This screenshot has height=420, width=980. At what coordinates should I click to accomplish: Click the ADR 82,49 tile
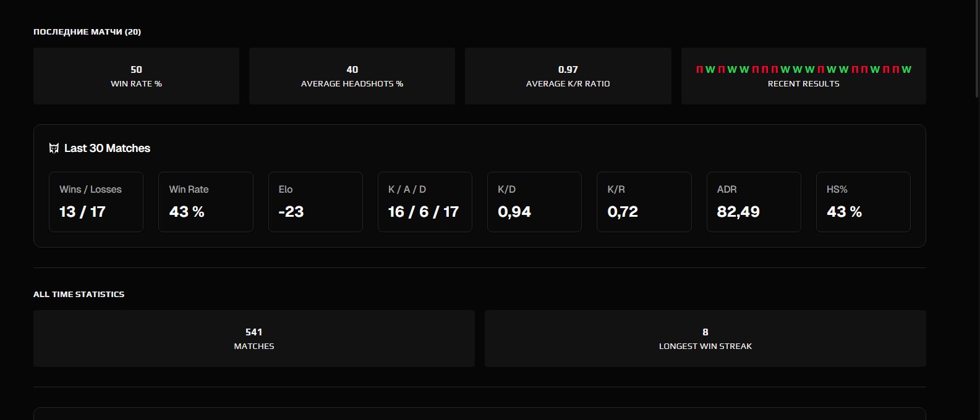click(x=754, y=202)
